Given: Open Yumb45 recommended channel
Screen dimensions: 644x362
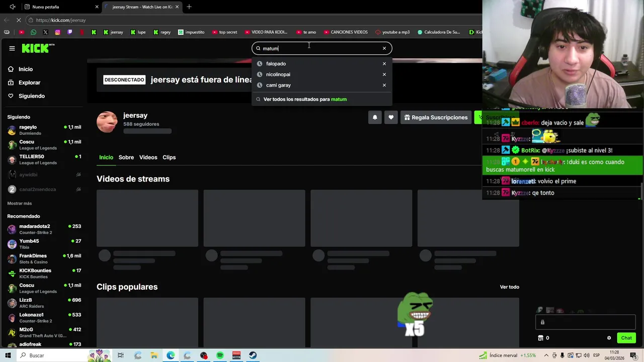Looking at the screenshot, I should 44,244.
